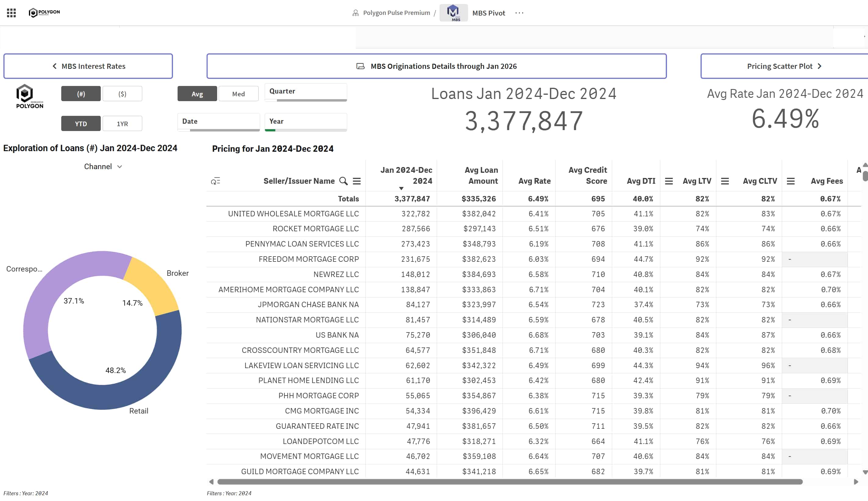Go back to MBS Interest Rates sheet

click(x=88, y=66)
